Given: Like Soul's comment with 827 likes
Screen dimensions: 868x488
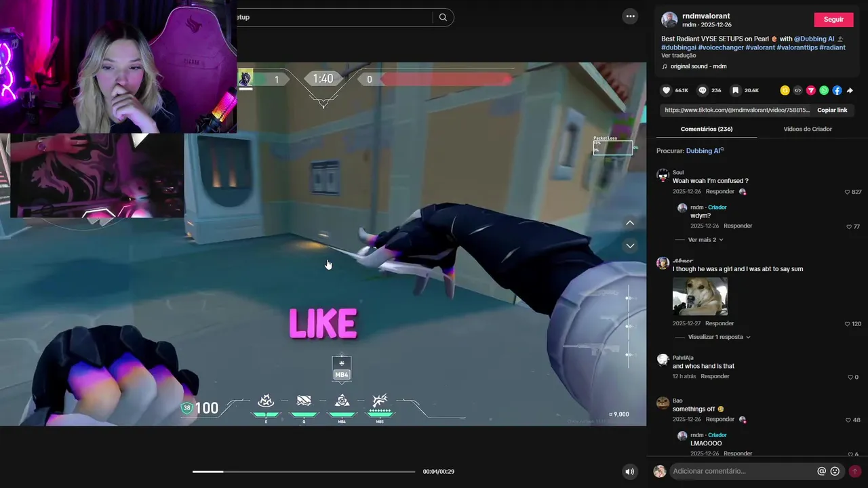Looking at the screenshot, I should pyautogui.click(x=848, y=192).
